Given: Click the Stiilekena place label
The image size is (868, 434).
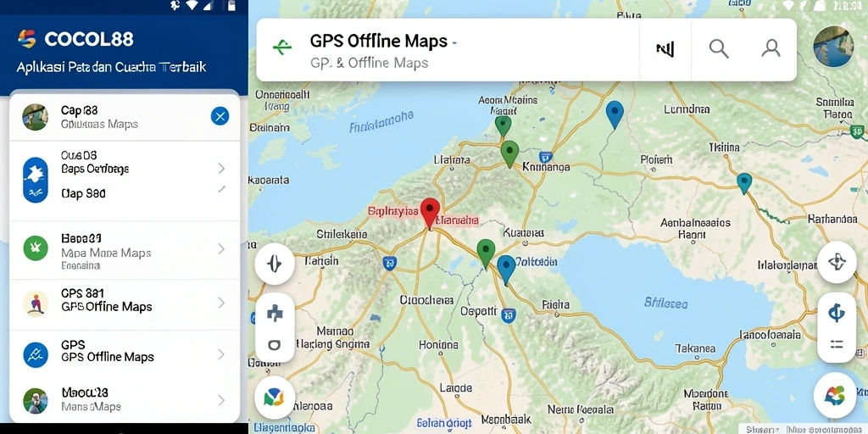Looking at the screenshot, I should 342,234.
